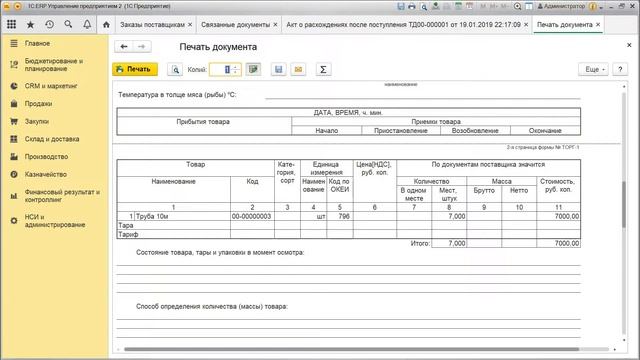Open Склад и доставка section

[x=54, y=139]
